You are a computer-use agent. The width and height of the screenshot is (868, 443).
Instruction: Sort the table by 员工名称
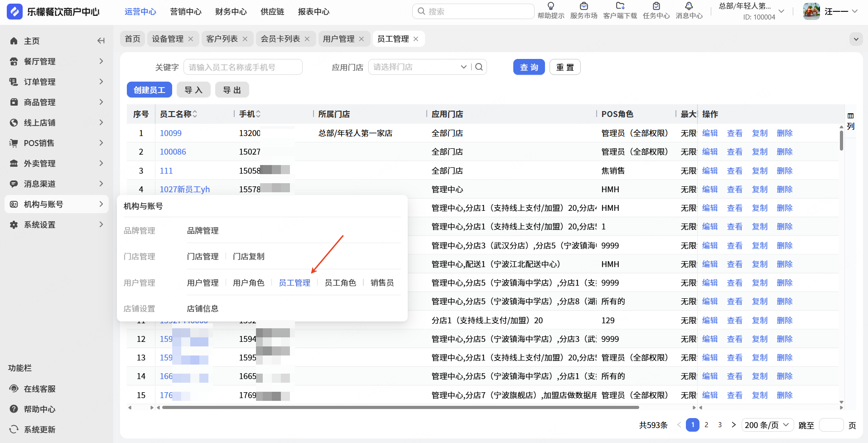pyautogui.click(x=195, y=114)
